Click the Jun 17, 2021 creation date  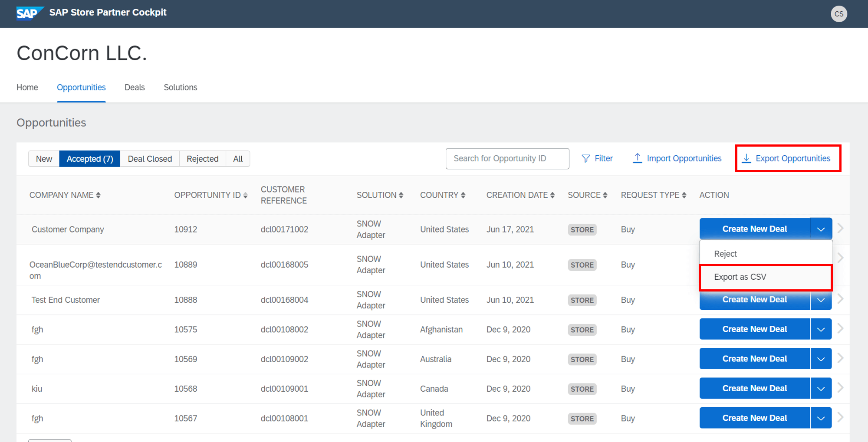click(510, 229)
